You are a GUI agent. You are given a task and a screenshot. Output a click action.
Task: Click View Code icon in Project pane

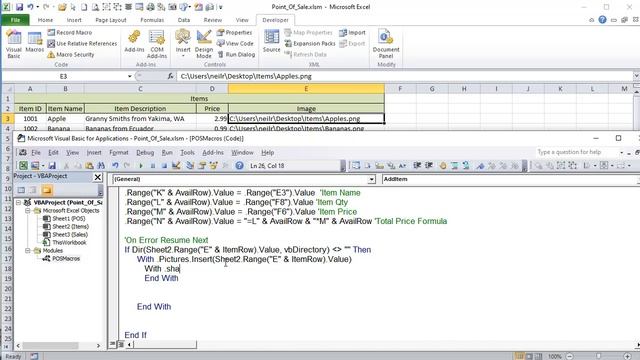[x=21, y=190]
